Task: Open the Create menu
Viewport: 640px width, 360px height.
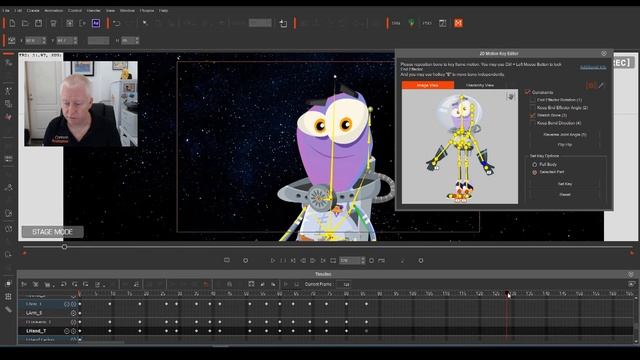Action: (33, 10)
